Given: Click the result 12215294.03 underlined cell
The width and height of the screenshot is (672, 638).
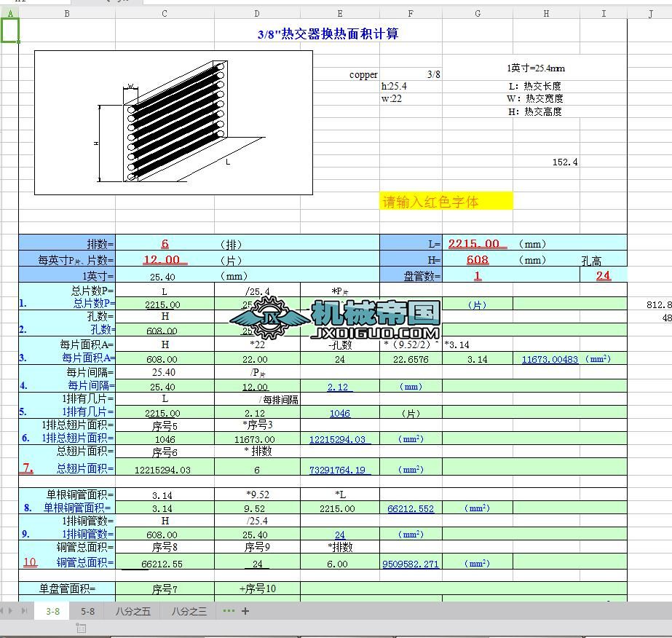Looking at the screenshot, I should coord(340,439).
